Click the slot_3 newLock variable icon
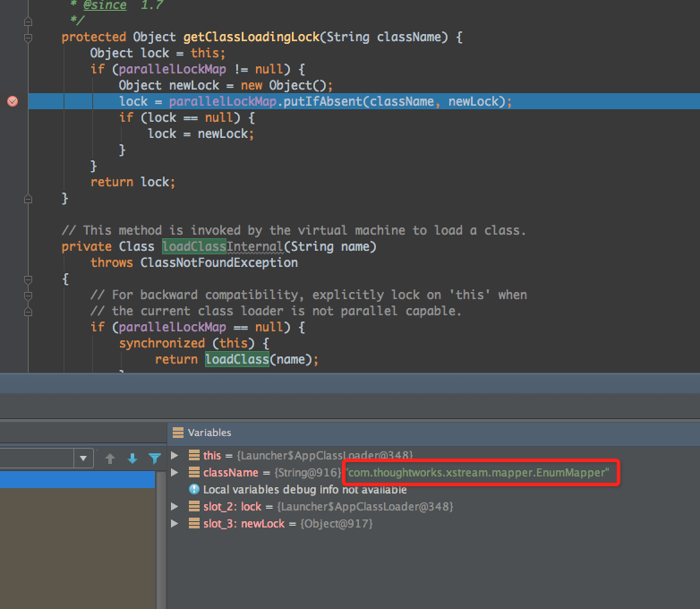 194,524
